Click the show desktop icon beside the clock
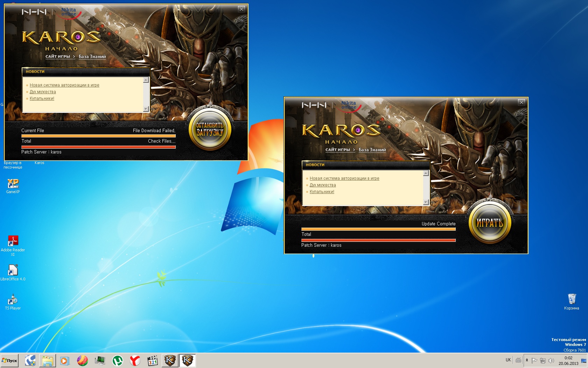588x368 pixels. click(584, 361)
